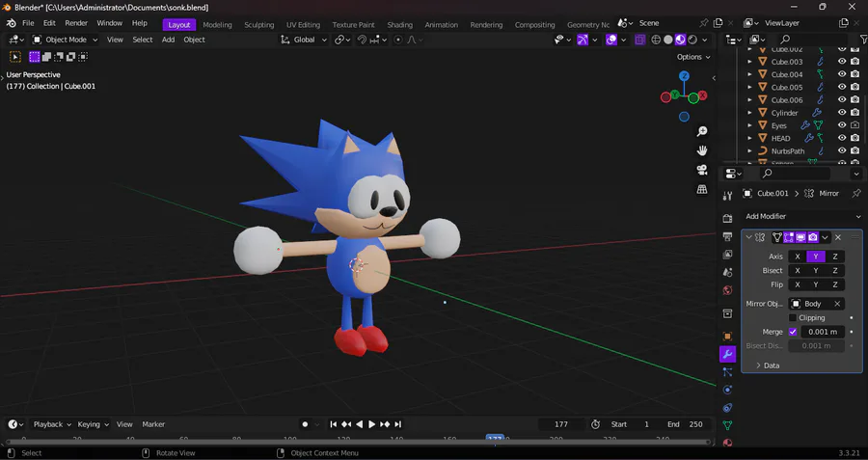This screenshot has height=460, width=868.
Task: Open the Render properties tab icon
Action: click(x=727, y=218)
